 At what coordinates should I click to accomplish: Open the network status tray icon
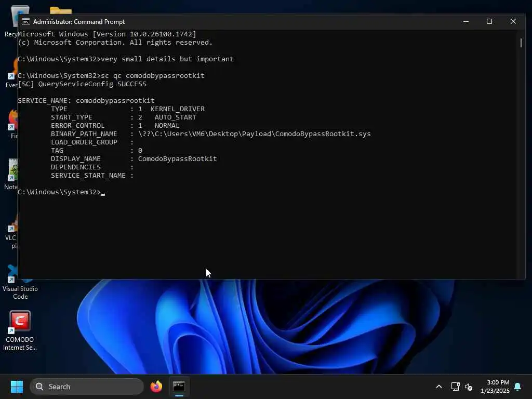[x=455, y=387]
